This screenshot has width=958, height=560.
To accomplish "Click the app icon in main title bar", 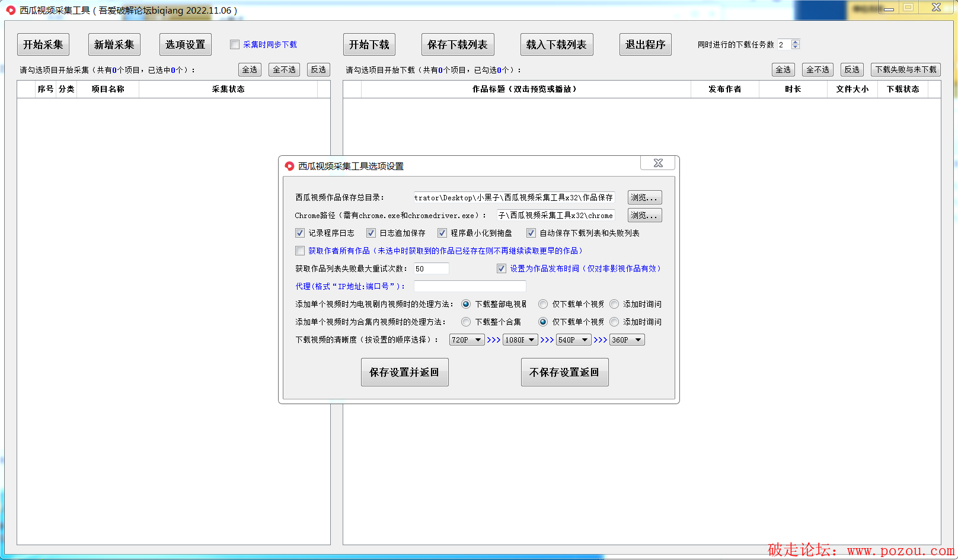I will coord(11,11).
